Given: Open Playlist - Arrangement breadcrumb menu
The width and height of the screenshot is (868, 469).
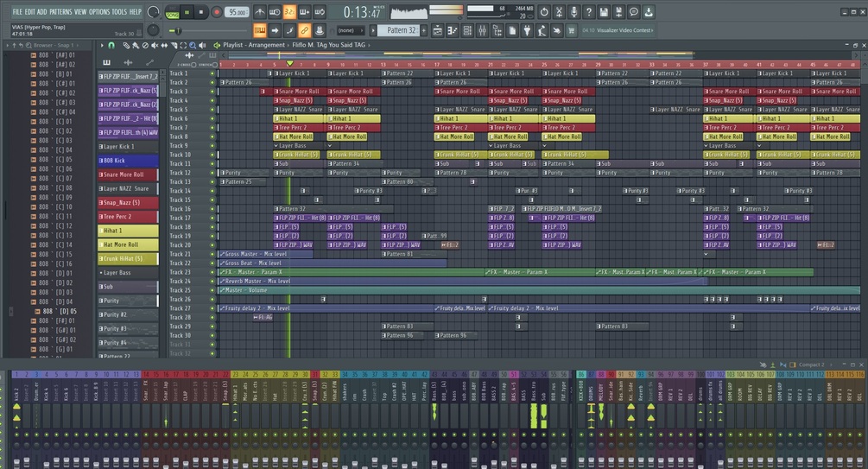Looking at the screenshot, I should (x=254, y=45).
